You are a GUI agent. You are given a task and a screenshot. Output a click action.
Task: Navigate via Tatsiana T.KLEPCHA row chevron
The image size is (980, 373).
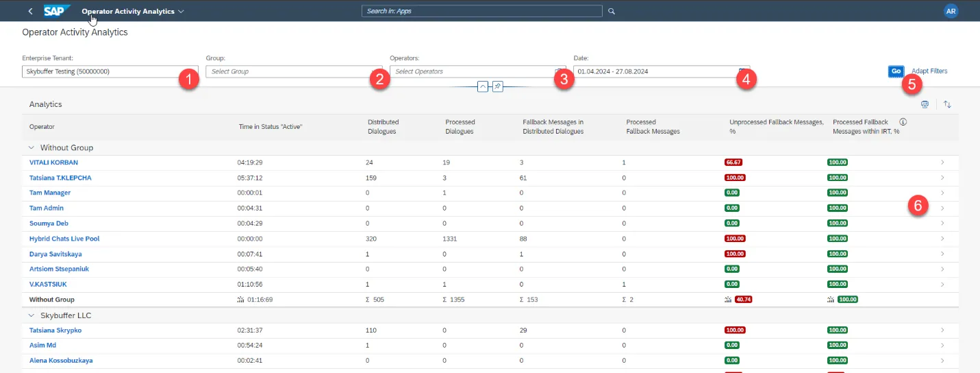(x=942, y=178)
